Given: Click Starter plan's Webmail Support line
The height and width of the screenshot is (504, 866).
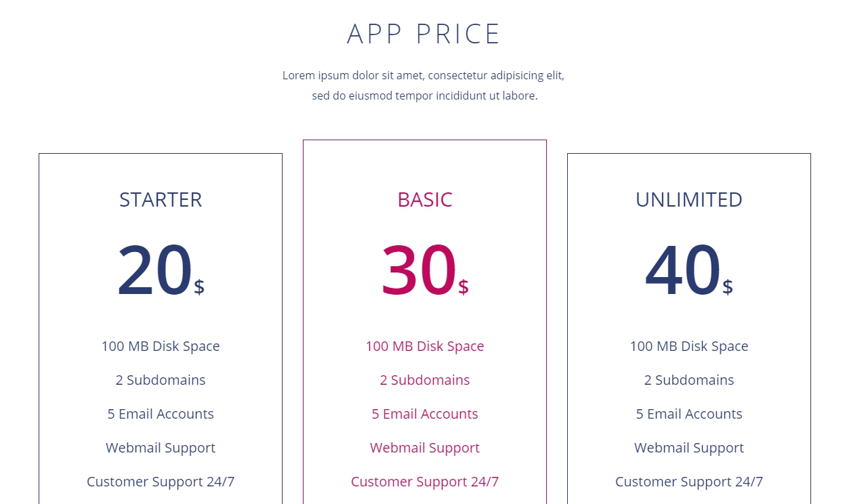Looking at the screenshot, I should 161,448.
